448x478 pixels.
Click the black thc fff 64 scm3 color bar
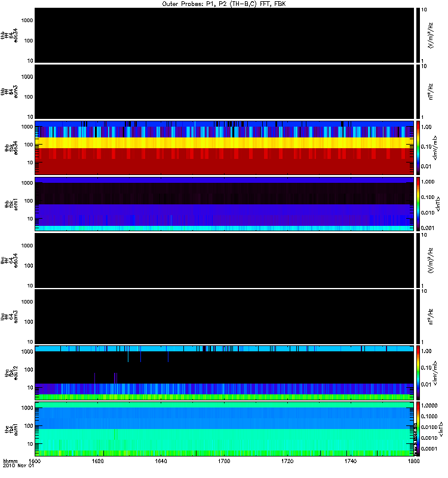[418, 317]
